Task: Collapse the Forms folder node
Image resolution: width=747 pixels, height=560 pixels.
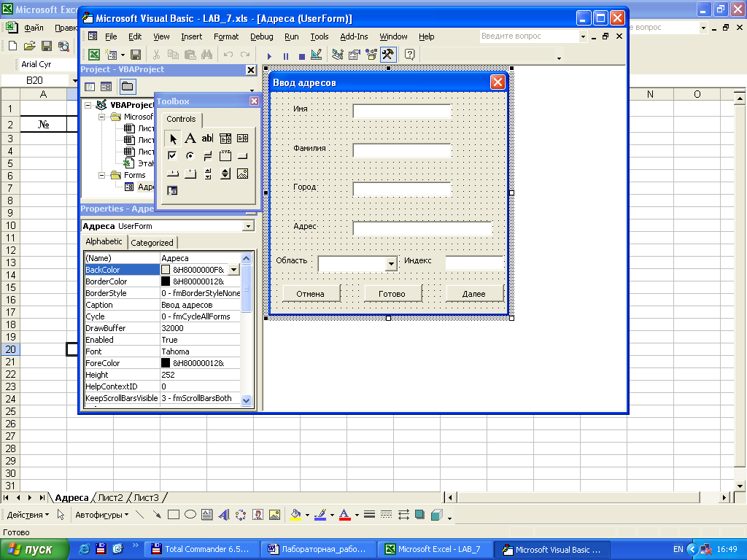Action: [x=101, y=175]
